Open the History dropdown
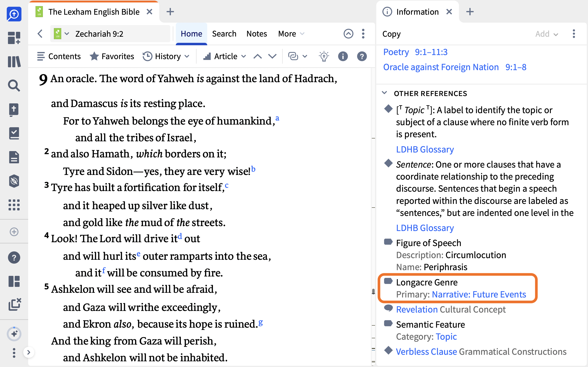Viewport: 588px width, 367px height. [x=166, y=56]
